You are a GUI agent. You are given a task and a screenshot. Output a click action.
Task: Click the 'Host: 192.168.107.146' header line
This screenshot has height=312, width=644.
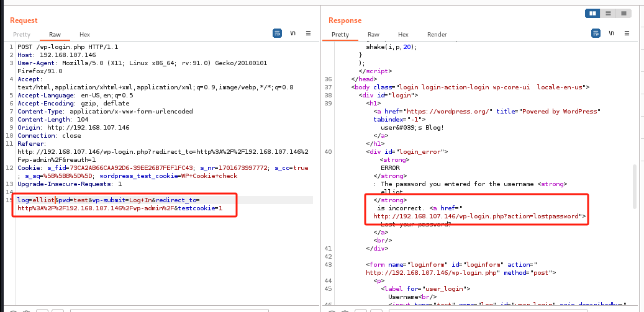[57, 55]
